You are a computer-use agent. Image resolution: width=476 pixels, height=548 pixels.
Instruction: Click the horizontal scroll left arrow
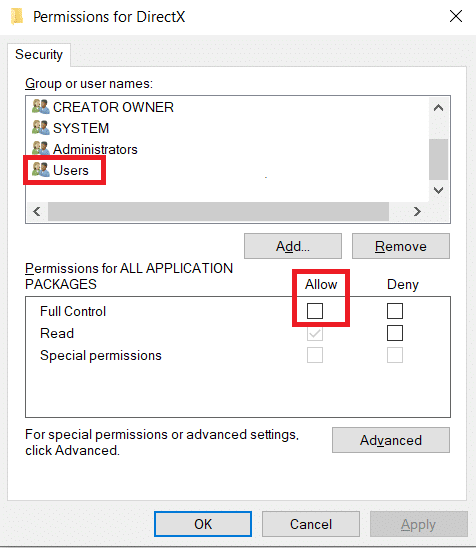[x=37, y=211]
